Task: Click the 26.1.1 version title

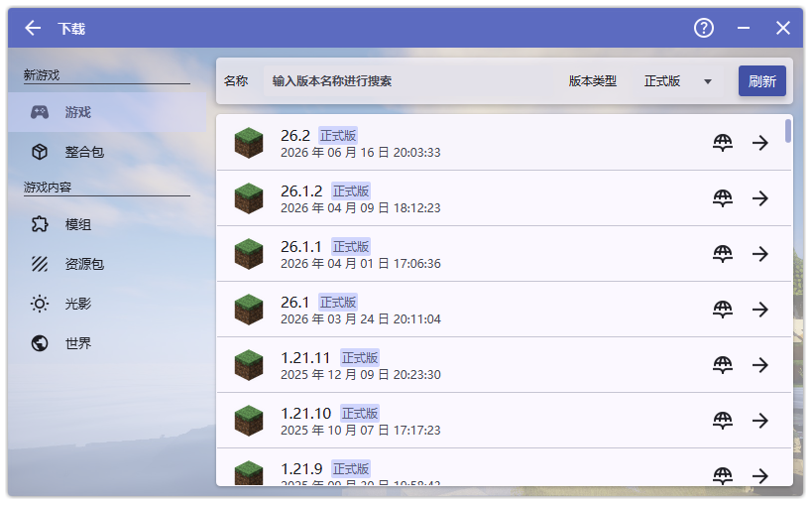Action: 300,247
